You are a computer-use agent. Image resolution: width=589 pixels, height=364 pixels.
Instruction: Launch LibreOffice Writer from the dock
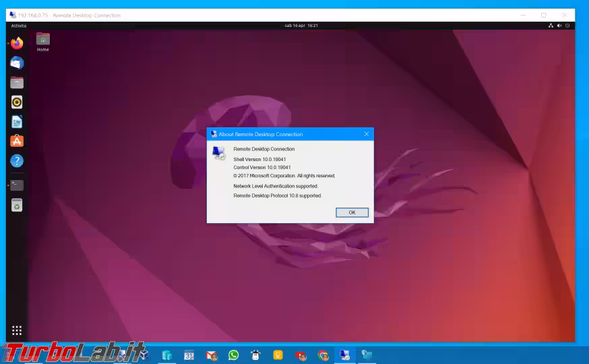click(17, 122)
